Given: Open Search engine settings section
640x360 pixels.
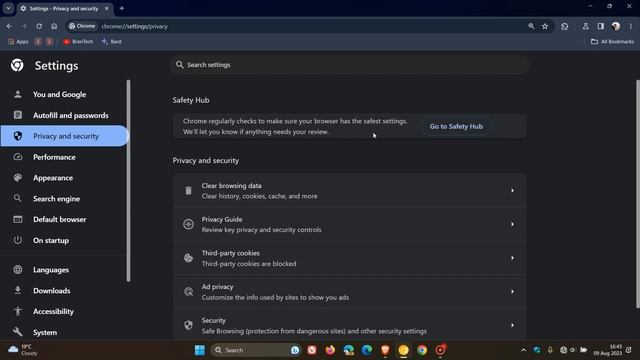Looking at the screenshot, I should tap(56, 199).
